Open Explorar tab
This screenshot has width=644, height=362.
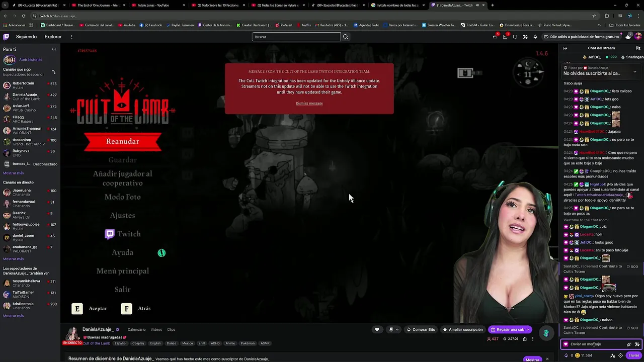[53, 37]
